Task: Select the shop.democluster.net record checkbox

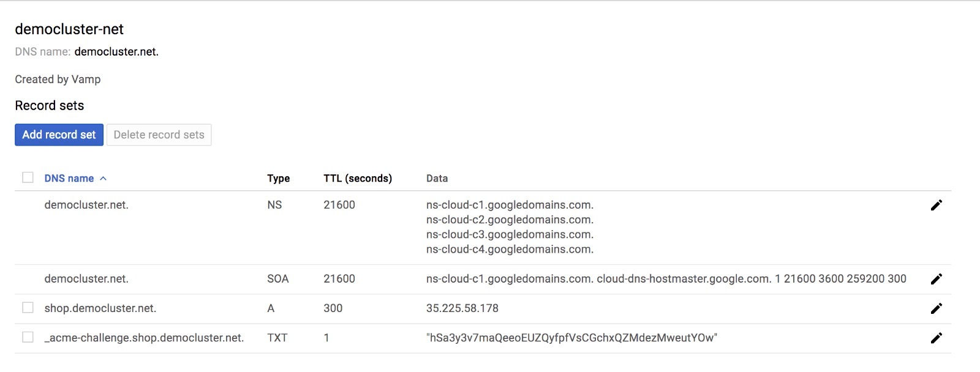Action: pyautogui.click(x=28, y=308)
